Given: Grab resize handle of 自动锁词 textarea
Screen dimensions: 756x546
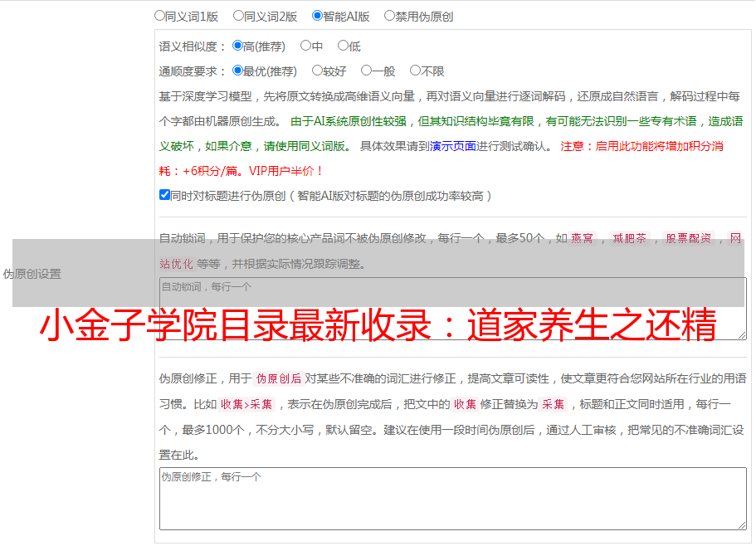Looking at the screenshot, I should pos(742,335).
